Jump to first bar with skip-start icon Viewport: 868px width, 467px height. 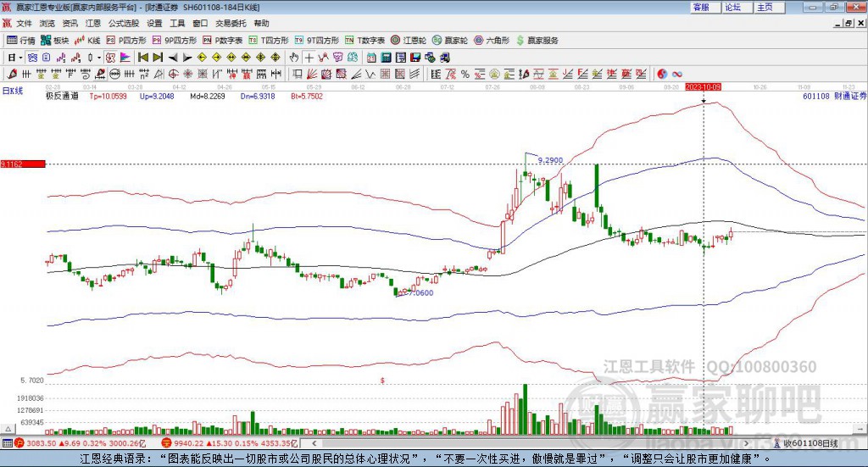tap(142, 58)
